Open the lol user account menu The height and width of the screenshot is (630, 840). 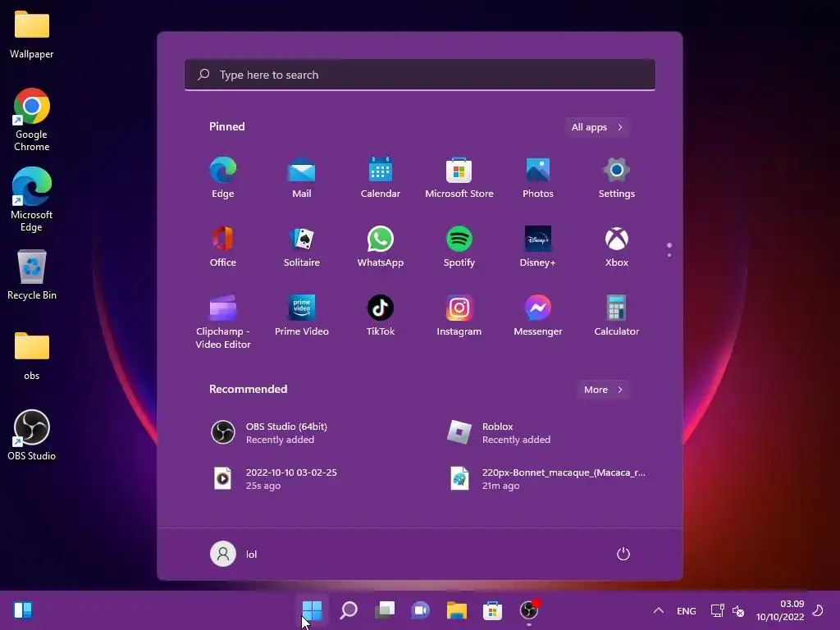click(234, 554)
